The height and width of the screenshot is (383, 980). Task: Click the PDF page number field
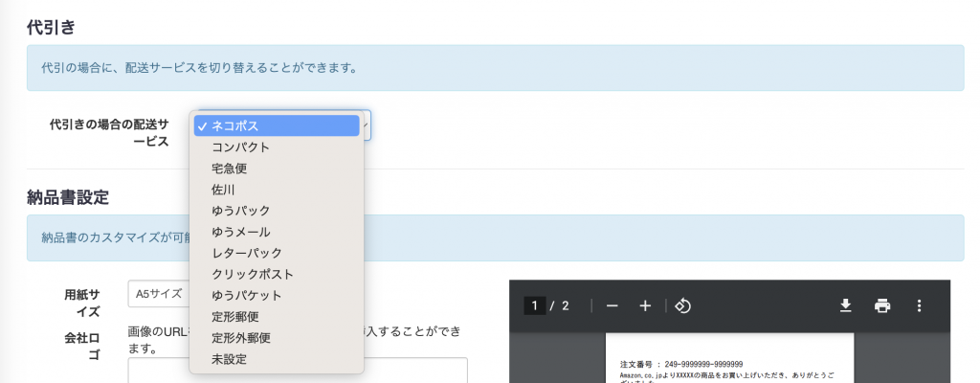535,306
